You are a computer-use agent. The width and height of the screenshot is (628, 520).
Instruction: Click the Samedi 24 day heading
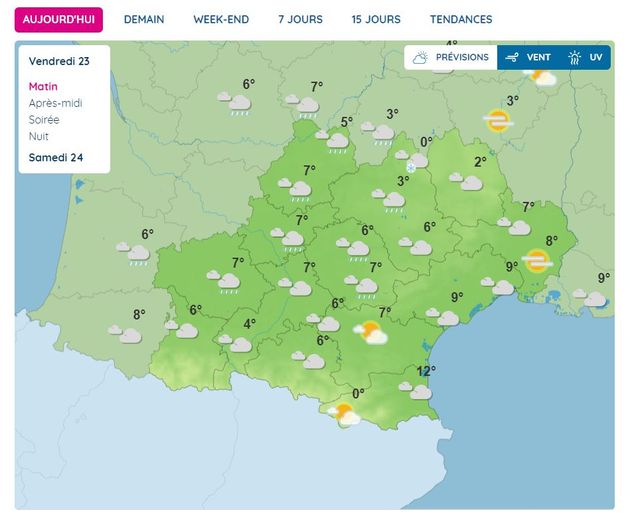[54, 157]
